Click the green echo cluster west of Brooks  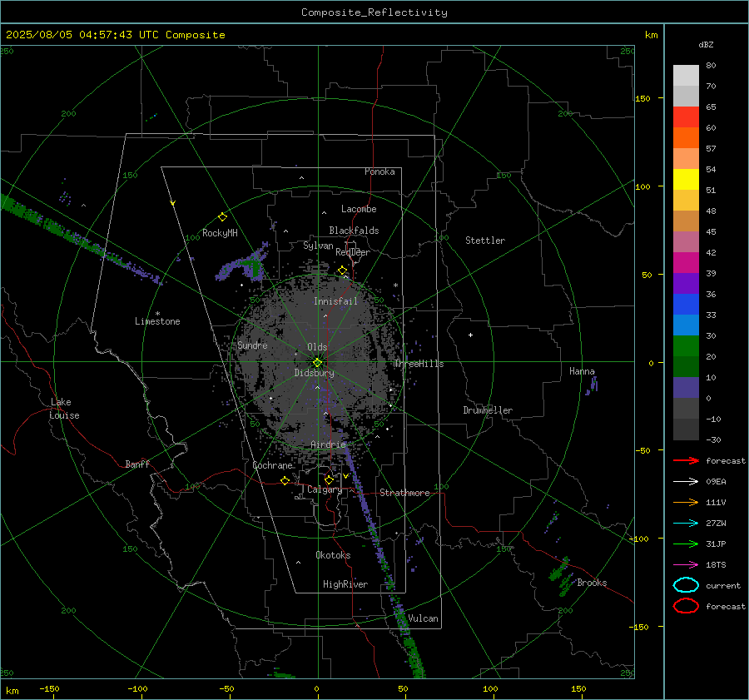tap(563, 575)
